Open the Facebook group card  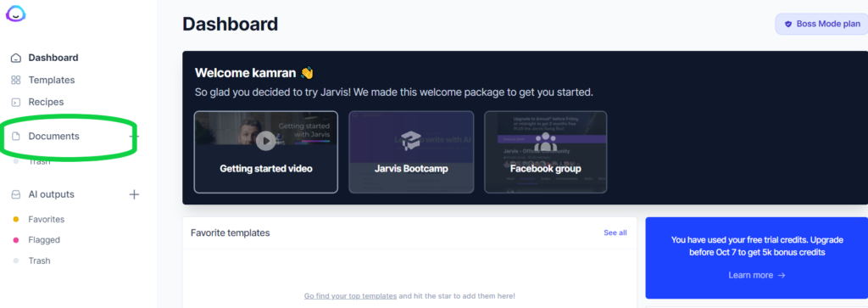pyautogui.click(x=545, y=152)
